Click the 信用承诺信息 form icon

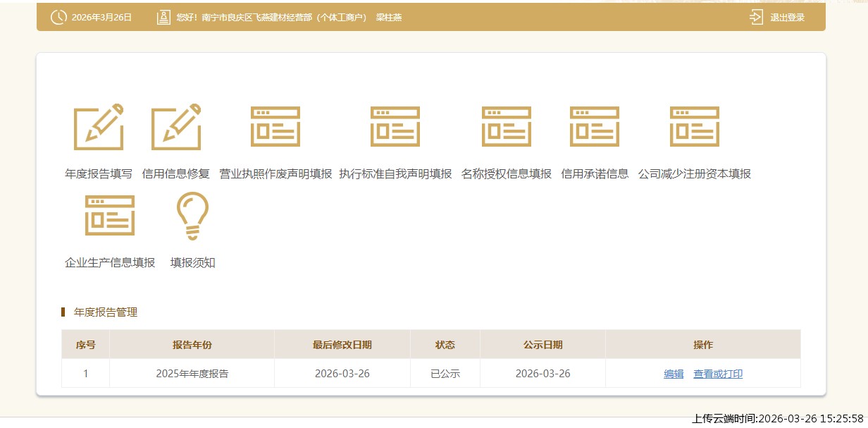[595, 127]
